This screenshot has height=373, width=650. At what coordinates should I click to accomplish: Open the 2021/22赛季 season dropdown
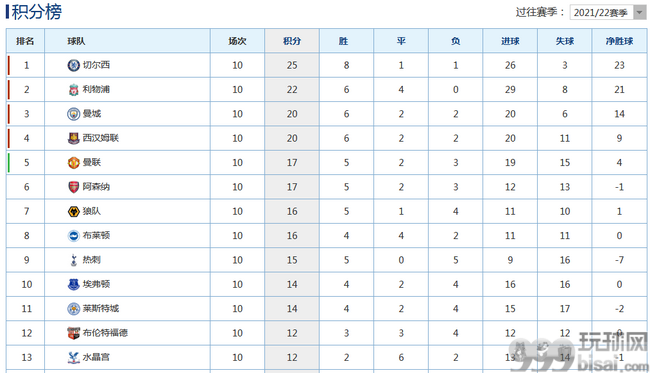tap(608, 12)
